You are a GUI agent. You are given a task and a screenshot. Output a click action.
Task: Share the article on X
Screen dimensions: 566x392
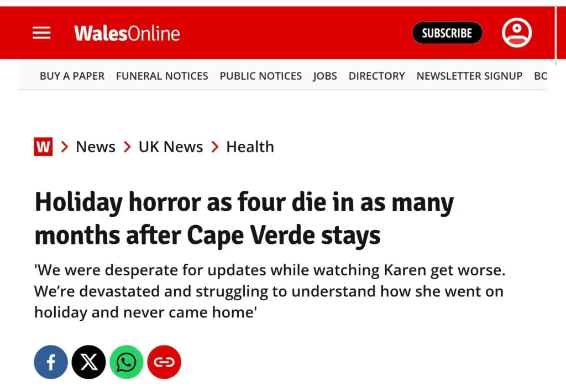[x=88, y=362]
